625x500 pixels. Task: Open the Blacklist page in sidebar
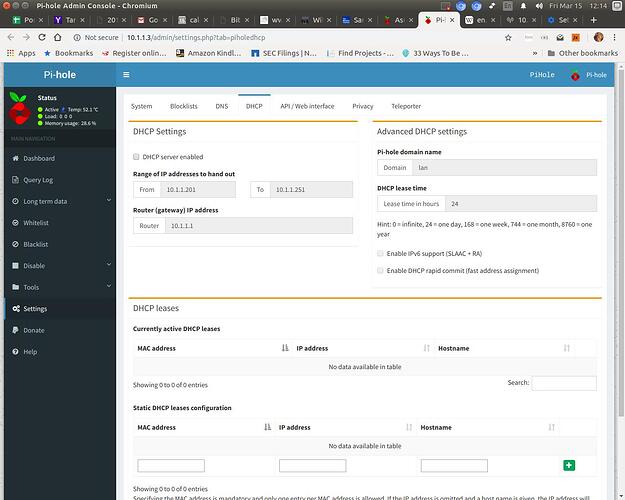(x=36, y=244)
